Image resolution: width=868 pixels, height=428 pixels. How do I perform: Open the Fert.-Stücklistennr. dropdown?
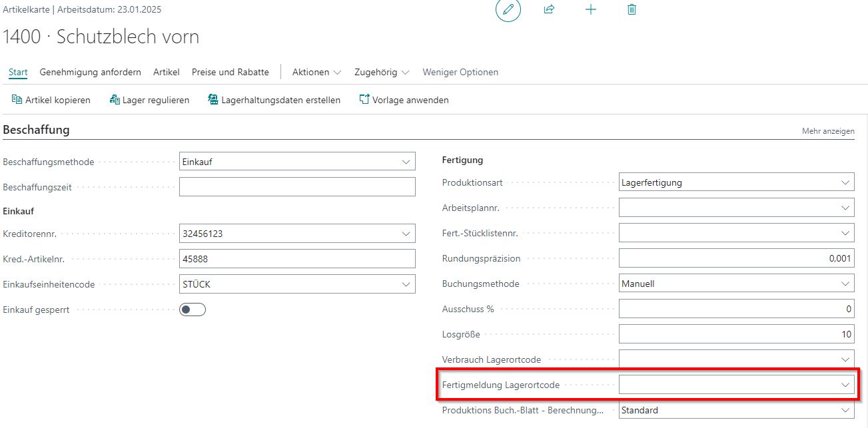[845, 233]
